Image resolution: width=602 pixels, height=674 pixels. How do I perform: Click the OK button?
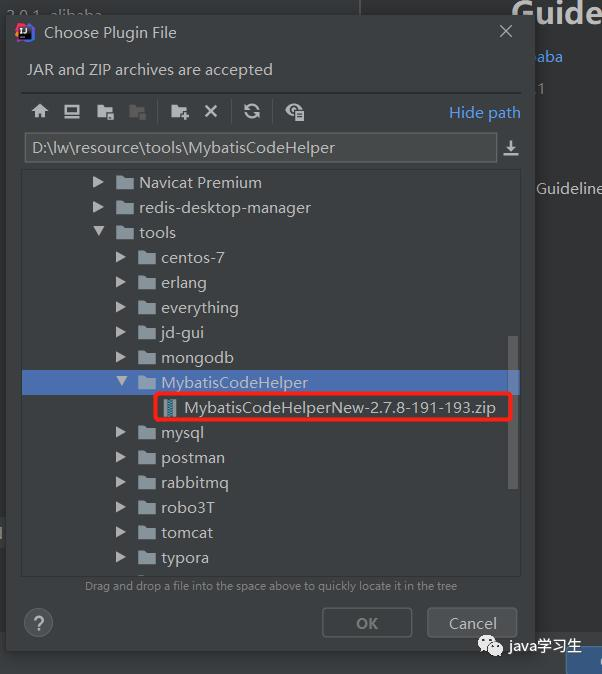point(367,623)
